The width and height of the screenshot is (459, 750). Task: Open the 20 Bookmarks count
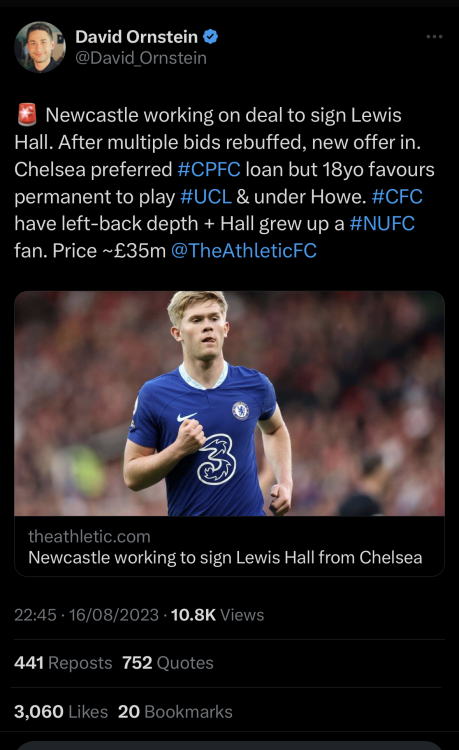175,712
